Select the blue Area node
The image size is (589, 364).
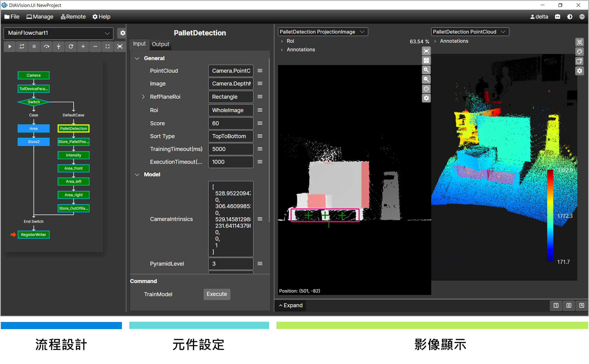(34, 129)
